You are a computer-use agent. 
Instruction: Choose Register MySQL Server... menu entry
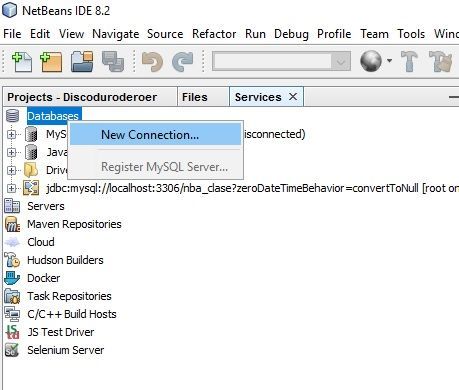[x=155, y=167]
